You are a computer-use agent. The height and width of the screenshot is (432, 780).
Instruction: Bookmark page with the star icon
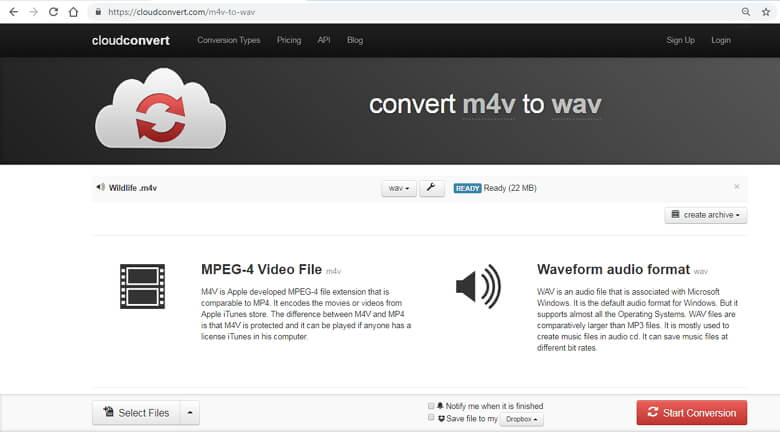pyautogui.click(x=766, y=12)
